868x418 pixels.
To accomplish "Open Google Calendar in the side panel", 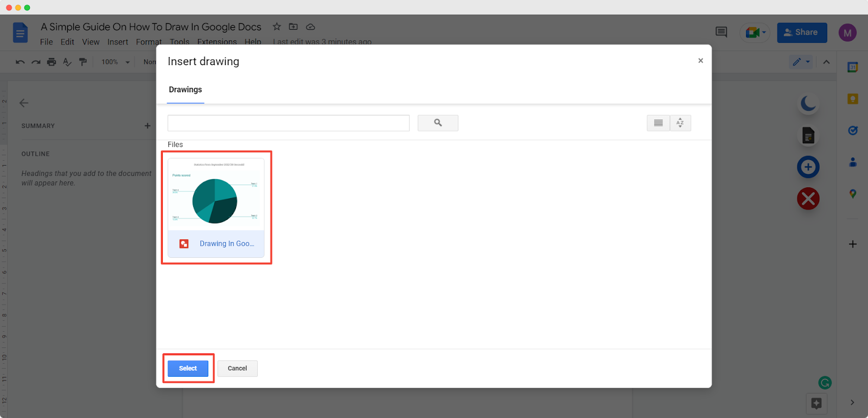I will 853,67.
